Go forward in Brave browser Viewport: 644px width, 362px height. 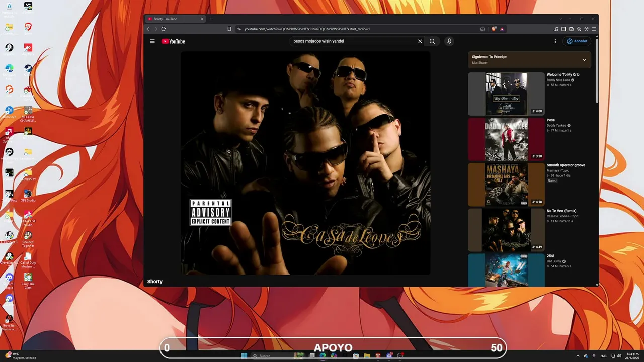155,29
